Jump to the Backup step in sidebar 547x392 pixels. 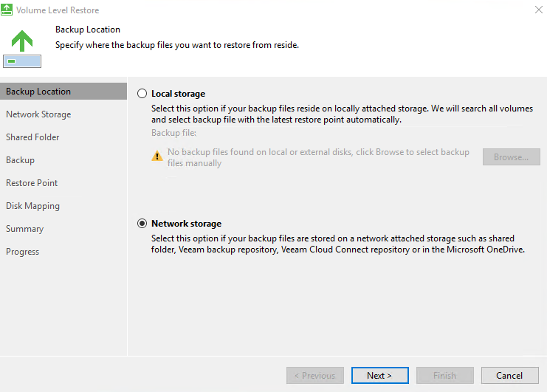click(20, 160)
